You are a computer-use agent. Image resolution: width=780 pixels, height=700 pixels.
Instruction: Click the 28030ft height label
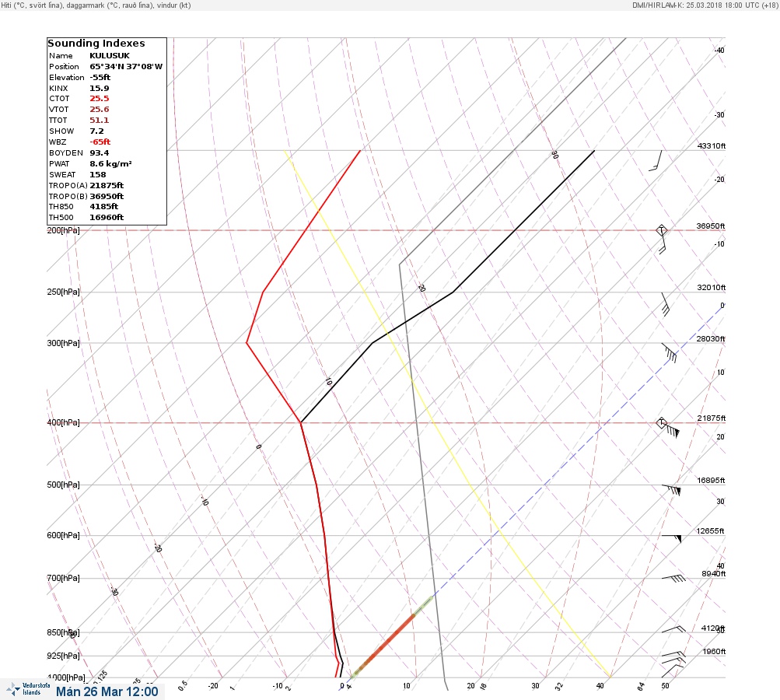(711, 339)
